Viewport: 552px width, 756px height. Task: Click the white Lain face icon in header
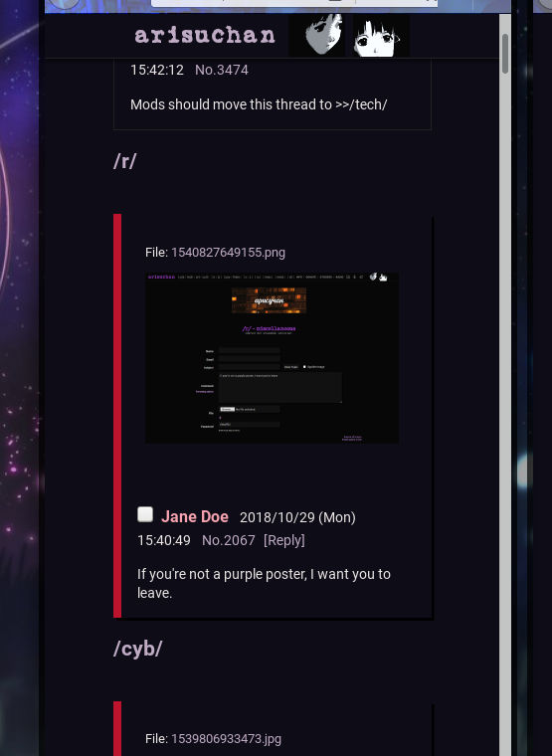tap(381, 35)
